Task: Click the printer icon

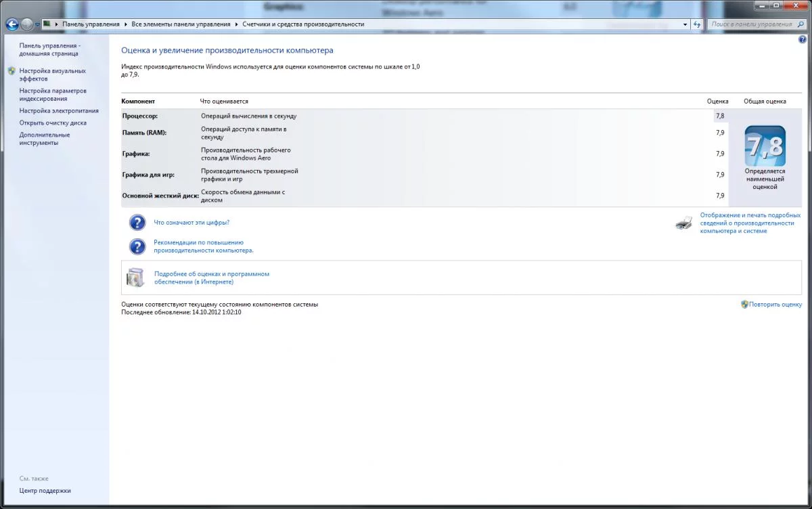Action: (x=684, y=223)
